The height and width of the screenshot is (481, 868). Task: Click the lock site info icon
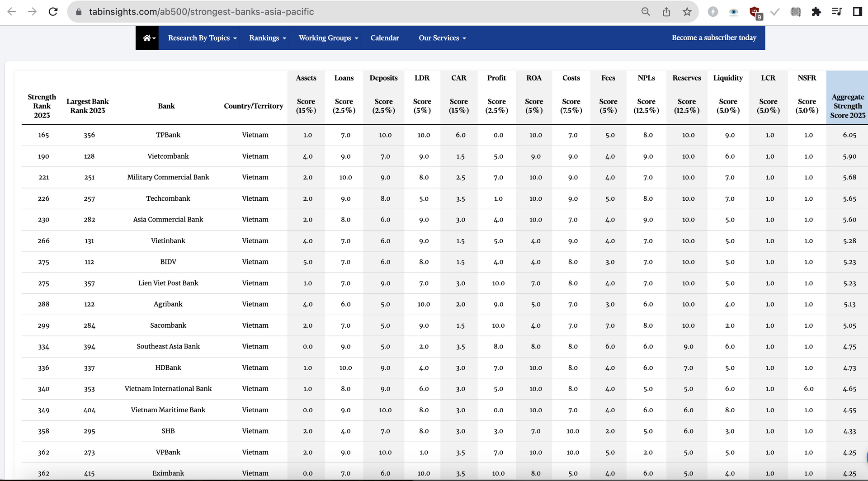pyautogui.click(x=79, y=12)
